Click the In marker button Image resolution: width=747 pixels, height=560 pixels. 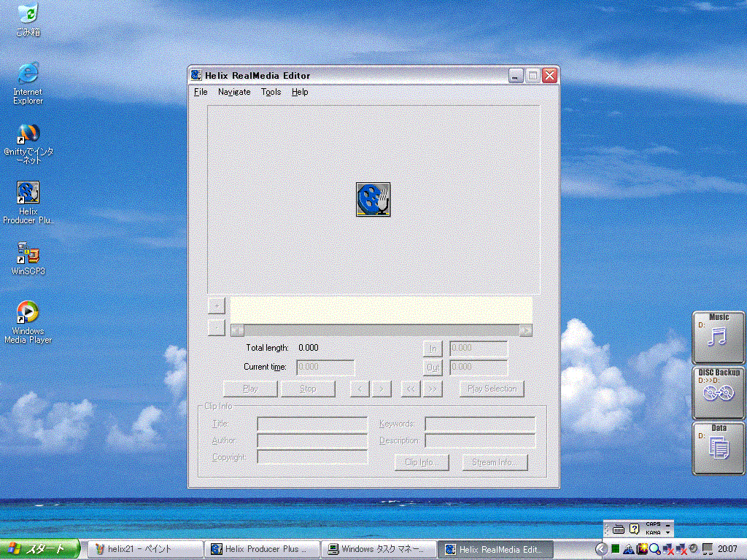coord(433,349)
